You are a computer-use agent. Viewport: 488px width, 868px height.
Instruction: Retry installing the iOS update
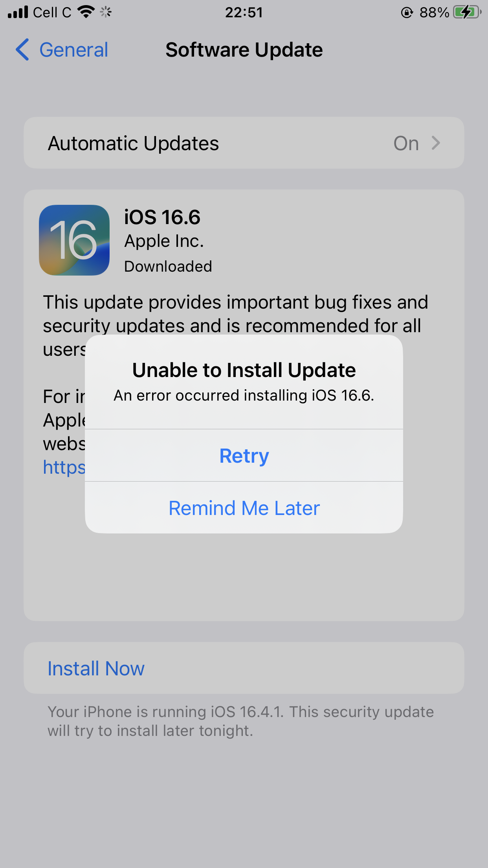(244, 455)
